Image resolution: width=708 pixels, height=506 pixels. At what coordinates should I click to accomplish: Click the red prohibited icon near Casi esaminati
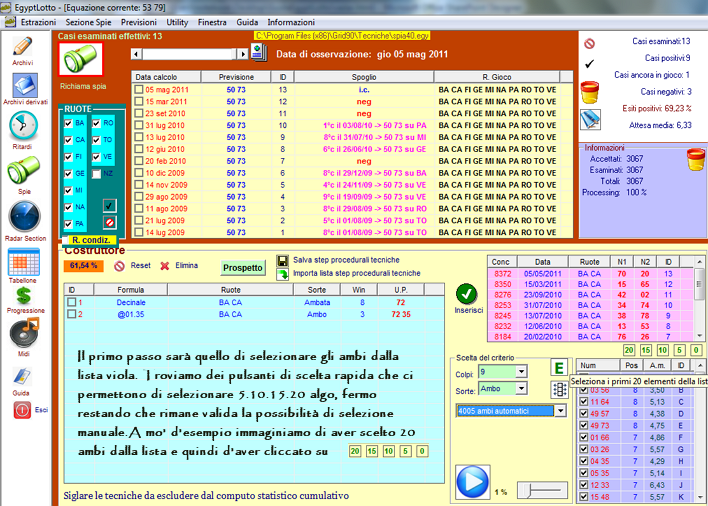589,44
